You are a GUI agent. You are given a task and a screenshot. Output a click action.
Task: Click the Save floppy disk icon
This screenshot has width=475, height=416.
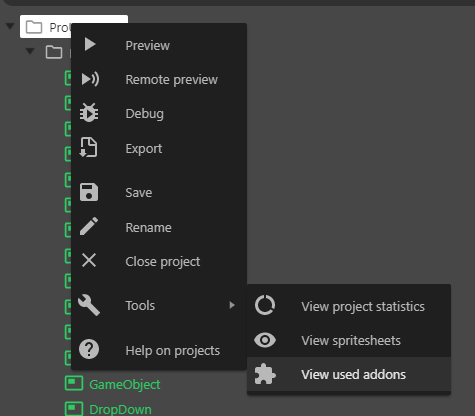click(x=89, y=192)
